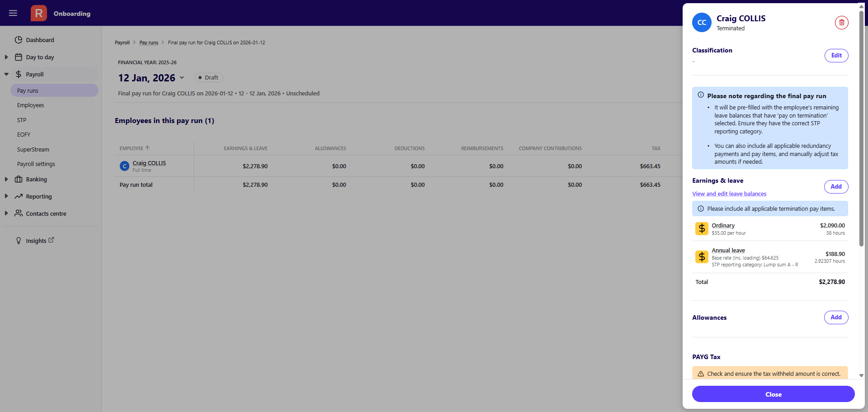Click the Onboarding title in the header

click(72, 14)
